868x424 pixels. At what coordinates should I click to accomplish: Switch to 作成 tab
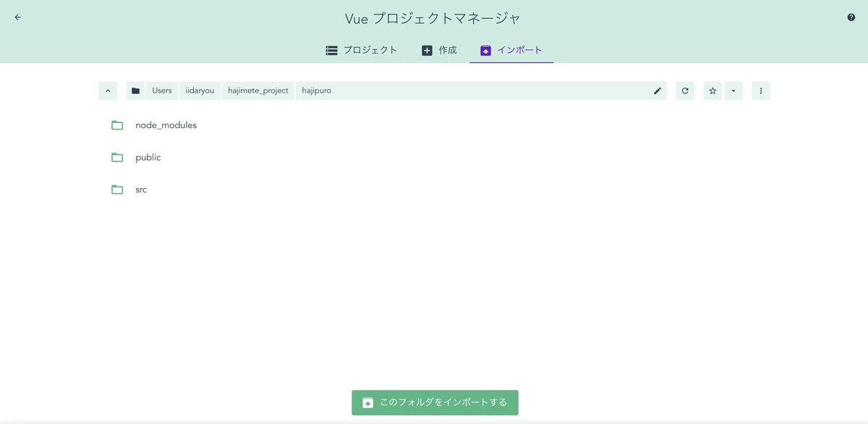(439, 50)
